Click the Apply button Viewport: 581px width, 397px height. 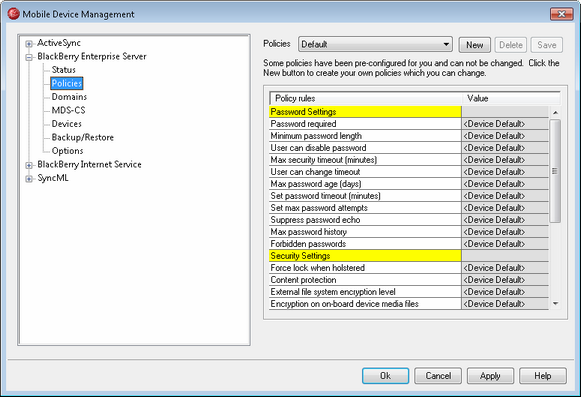490,376
